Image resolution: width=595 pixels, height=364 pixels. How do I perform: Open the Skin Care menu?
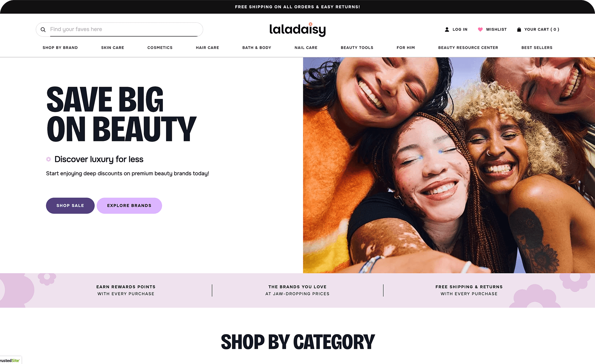[x=113, y=47]
